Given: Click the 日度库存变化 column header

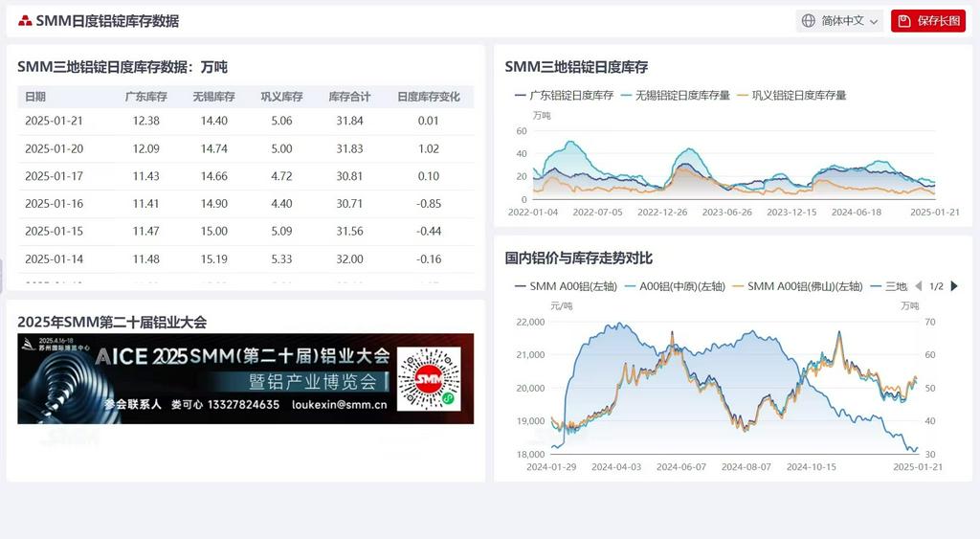Looking at the screenshot, I should [x=429, y=97].
